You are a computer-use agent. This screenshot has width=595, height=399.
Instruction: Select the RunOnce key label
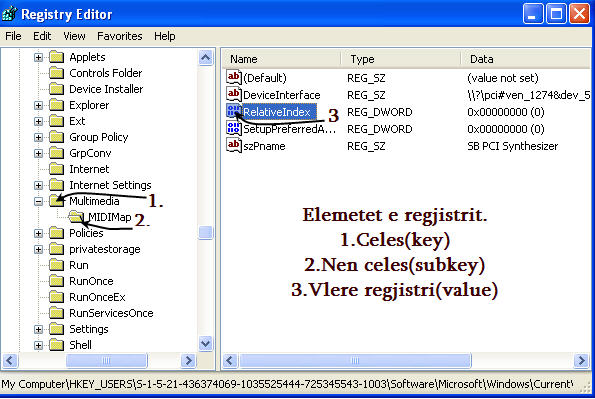tap(91, 281)
